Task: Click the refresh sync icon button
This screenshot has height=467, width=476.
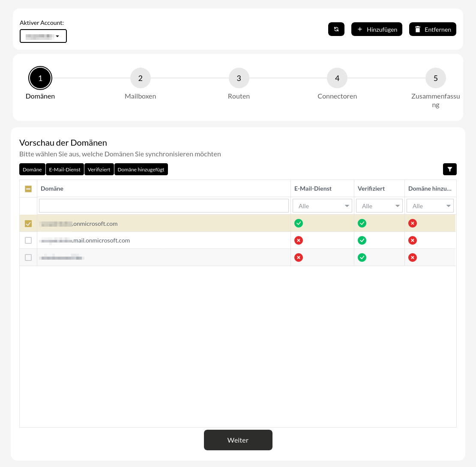Action: [336, 29]
